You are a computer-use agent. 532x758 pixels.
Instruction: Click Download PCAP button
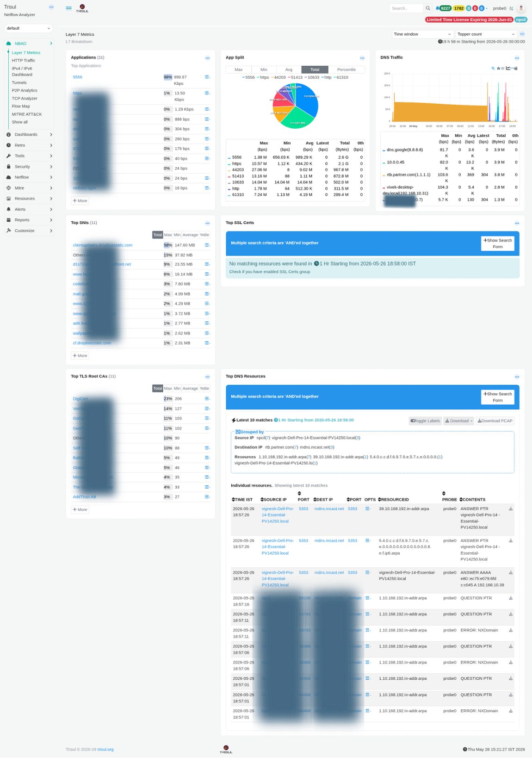495,421
